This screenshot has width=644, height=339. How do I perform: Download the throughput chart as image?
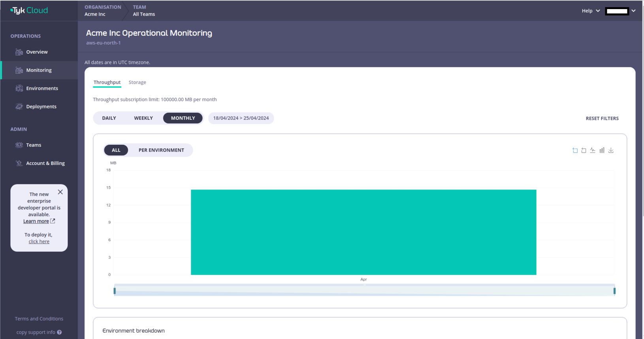pyautogui.click(x=611, y=150)
